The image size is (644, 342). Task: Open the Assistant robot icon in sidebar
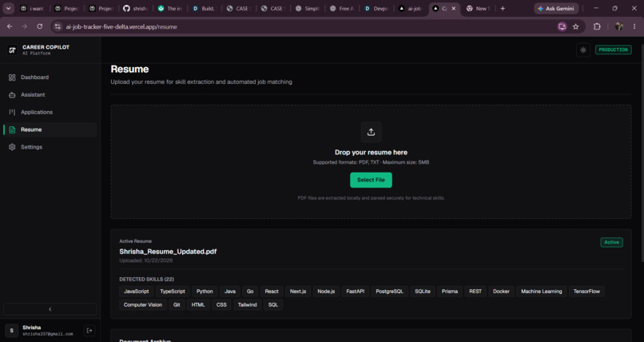point(12,95)
